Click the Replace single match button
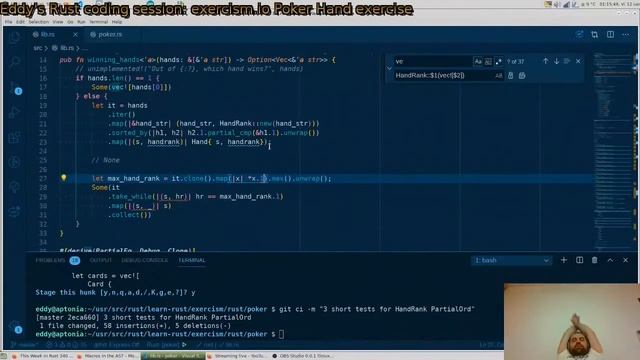The height and width of the screenshot is (360, 640). pos(511,76)
